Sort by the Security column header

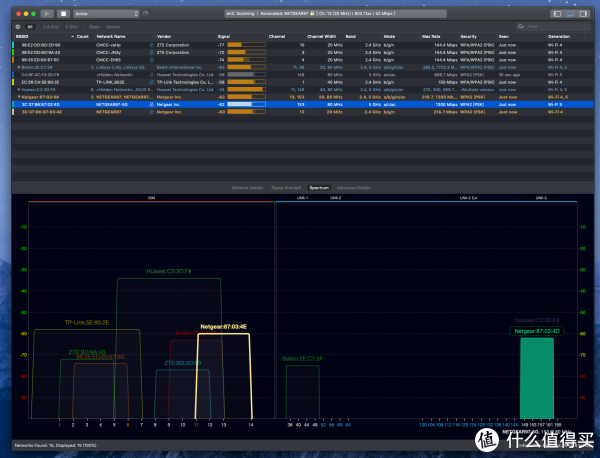(468, 36)
